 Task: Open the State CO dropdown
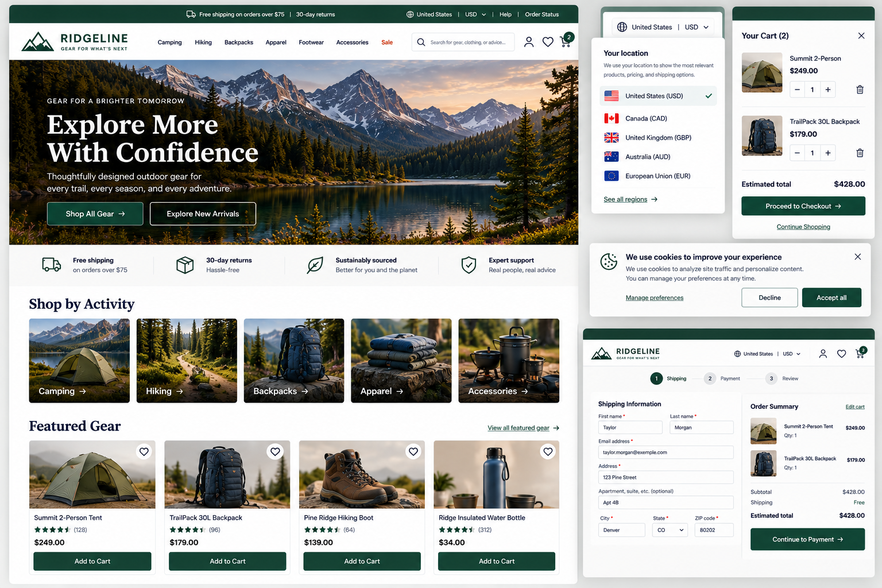point(670,530)
